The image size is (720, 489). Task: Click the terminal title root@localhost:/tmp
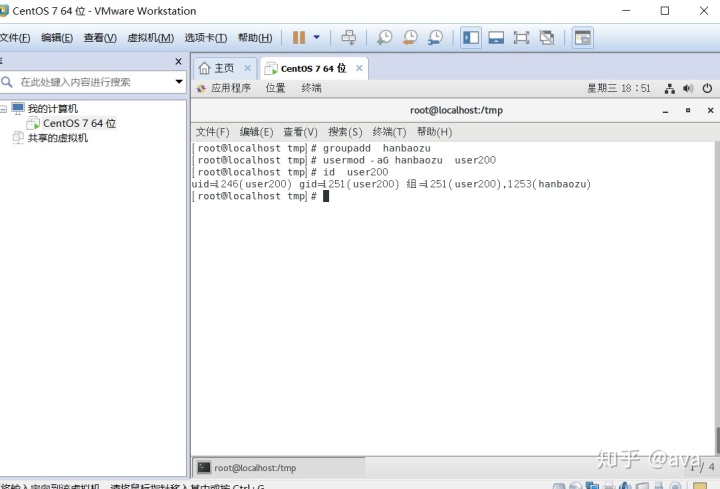[x=456, y=110]
